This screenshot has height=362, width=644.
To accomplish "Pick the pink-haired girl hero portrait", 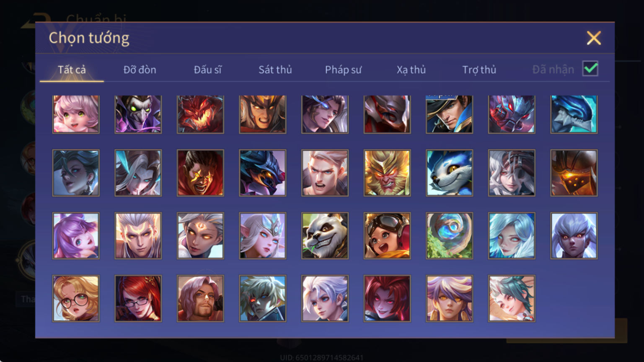I will (x=76, y=114).
